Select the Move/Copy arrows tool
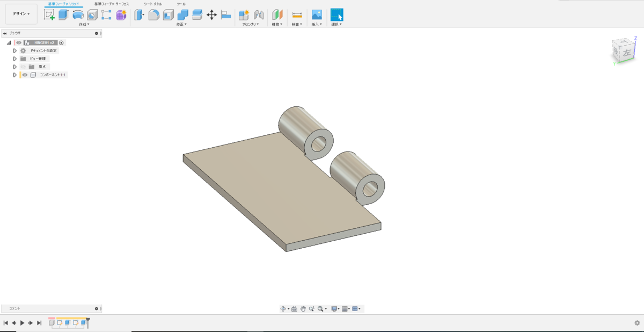644x332 pixels. point(211,15)
